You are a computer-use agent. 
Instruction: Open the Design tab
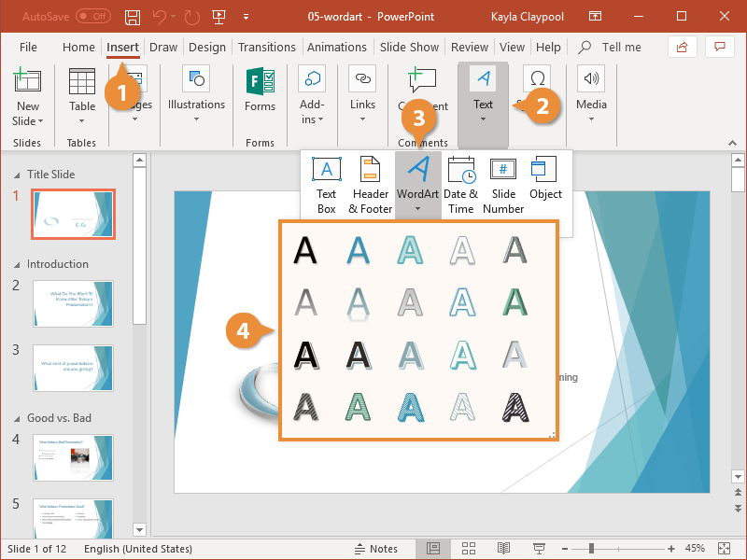[x=206, y=47]
